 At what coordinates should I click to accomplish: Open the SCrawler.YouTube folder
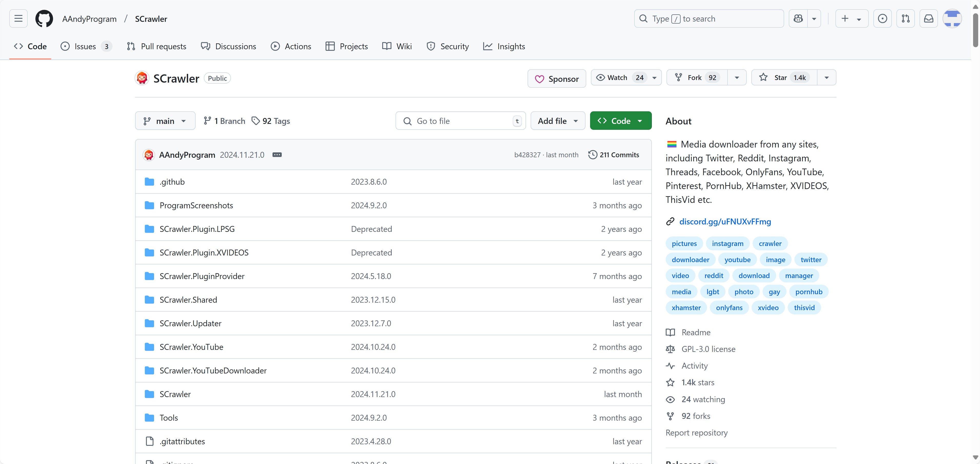[x=191, y=347]
